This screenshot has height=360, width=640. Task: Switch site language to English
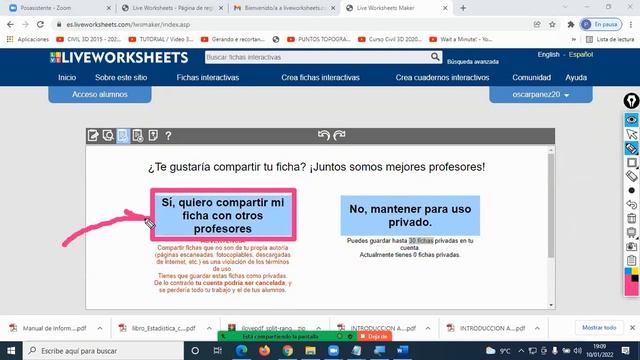coord(548,54)
